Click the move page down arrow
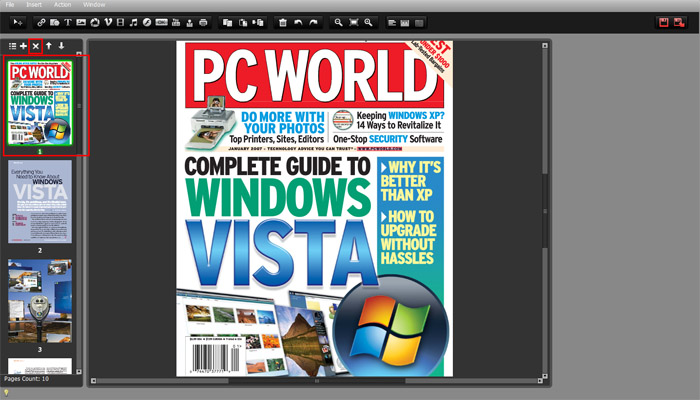Viewport: 700px width, 400px height. [x=61, y=46]
